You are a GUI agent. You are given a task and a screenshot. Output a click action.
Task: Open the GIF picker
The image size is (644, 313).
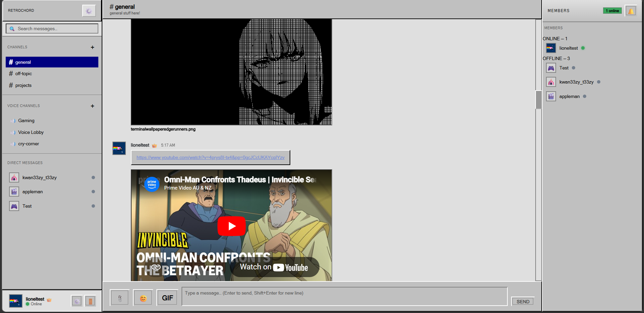(x=167, y=298)
